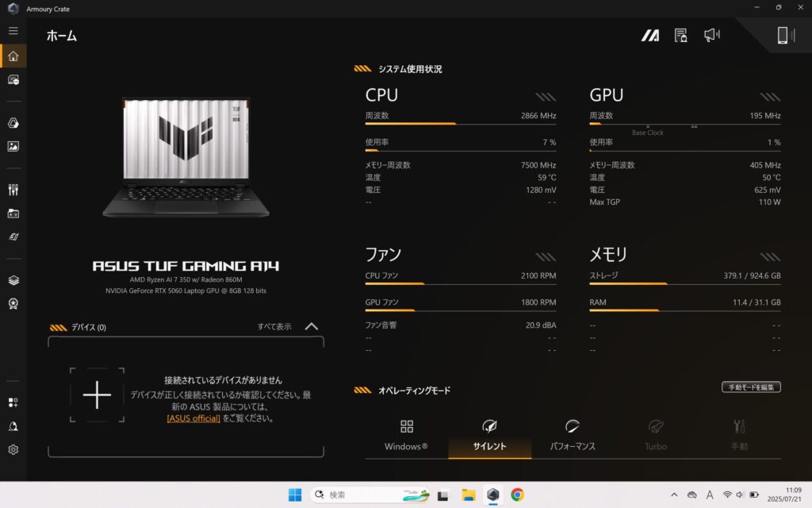Open the sliders-style tuning icon in sidebar
This screenshot has width=812, height=508.
(x=13, y=190)
